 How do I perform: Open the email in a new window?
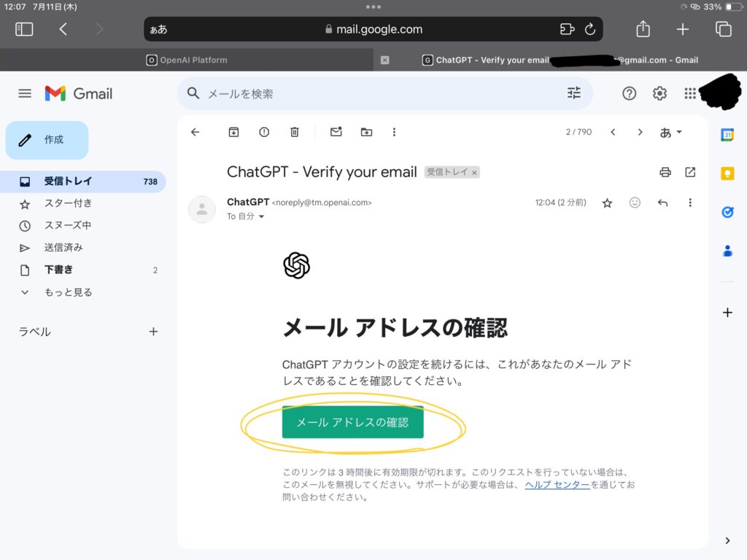pos(690,172)
